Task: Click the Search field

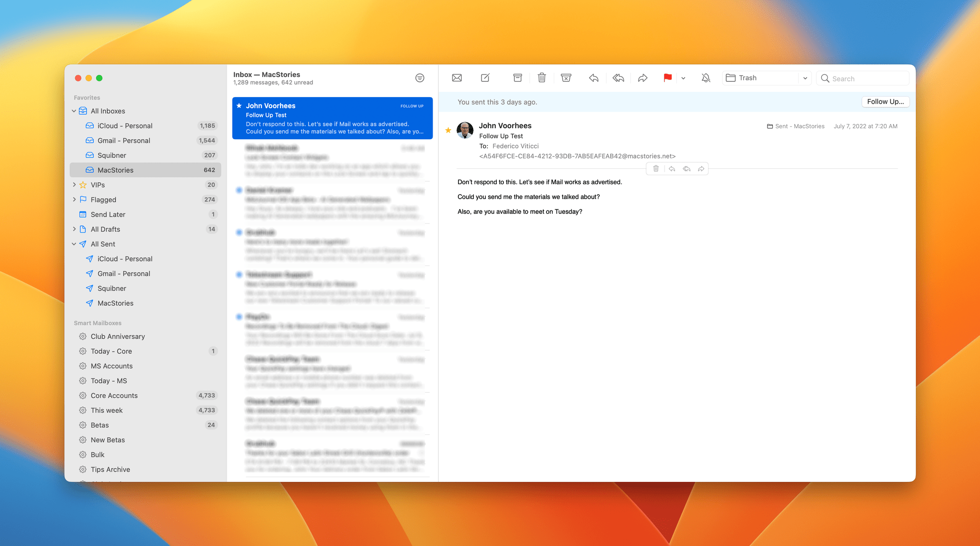Action: point(863,78)
